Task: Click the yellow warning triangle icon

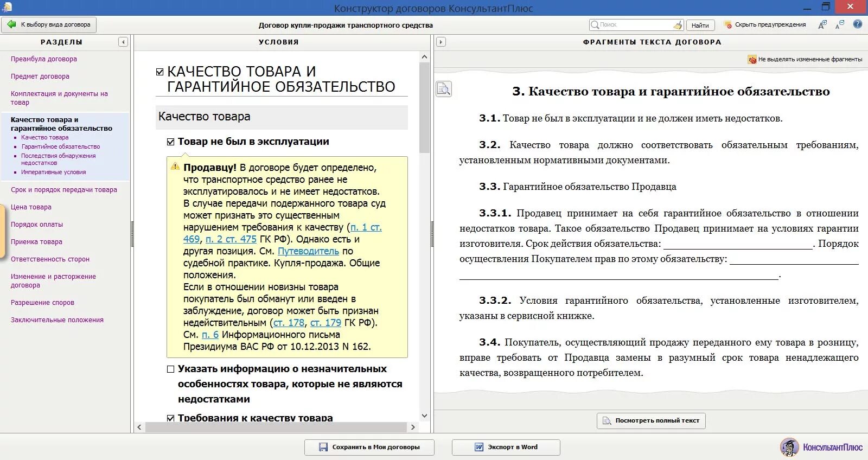Action: 175,167
